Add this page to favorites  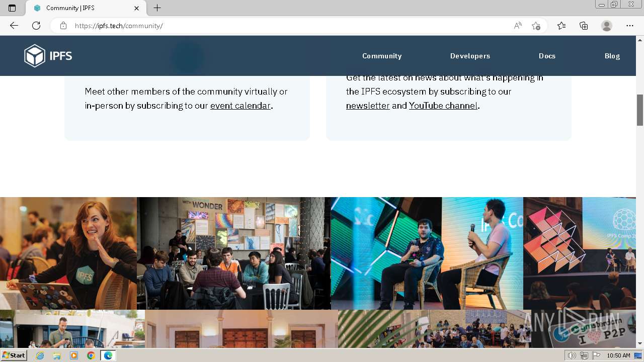(x=536, y=26)
